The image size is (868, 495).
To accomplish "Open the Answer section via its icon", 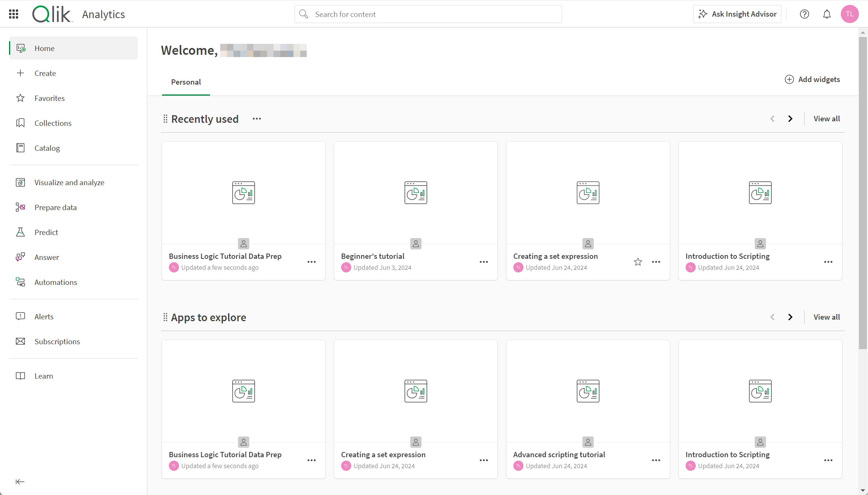I will click(x=20, y=257).
